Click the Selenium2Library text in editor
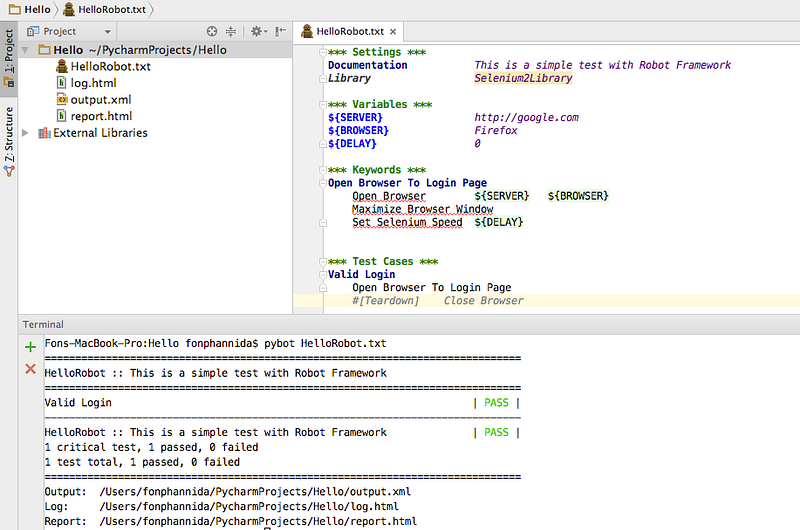 click(523, 78)
